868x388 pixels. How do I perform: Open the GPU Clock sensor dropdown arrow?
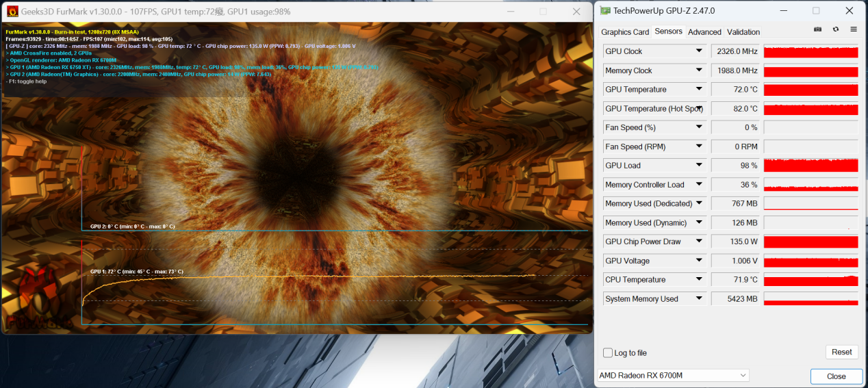coord(699,51)
